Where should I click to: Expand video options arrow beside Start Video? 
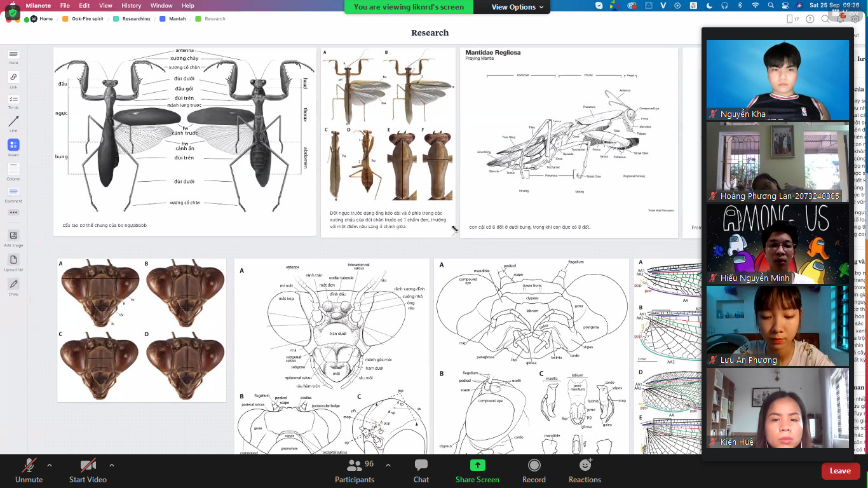point(112,465)
